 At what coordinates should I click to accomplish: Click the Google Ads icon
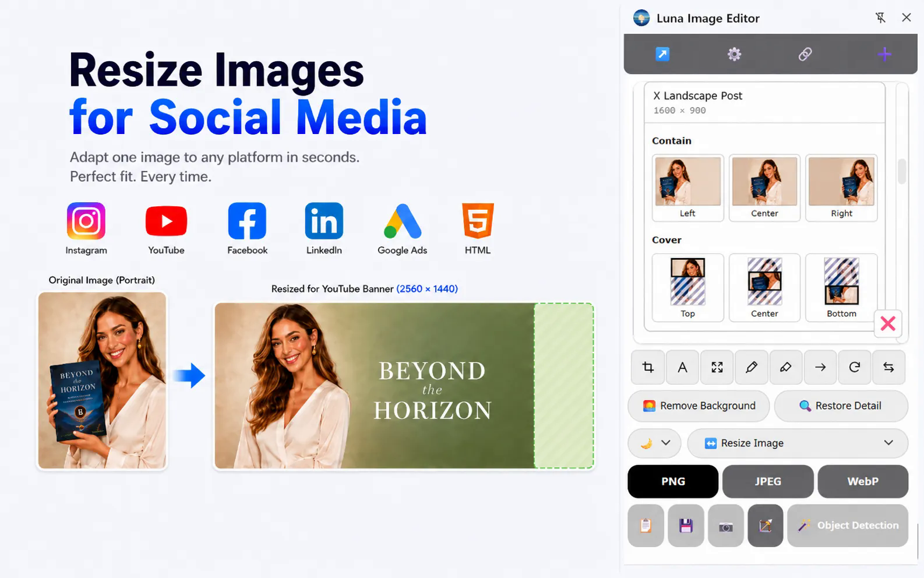pos(402,221)
